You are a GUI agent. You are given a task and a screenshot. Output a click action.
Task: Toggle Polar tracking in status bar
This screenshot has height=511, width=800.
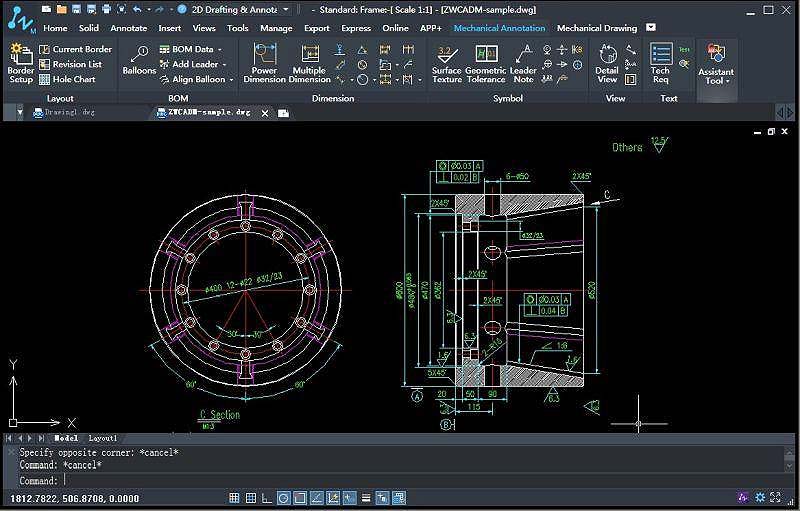point(284,498)
